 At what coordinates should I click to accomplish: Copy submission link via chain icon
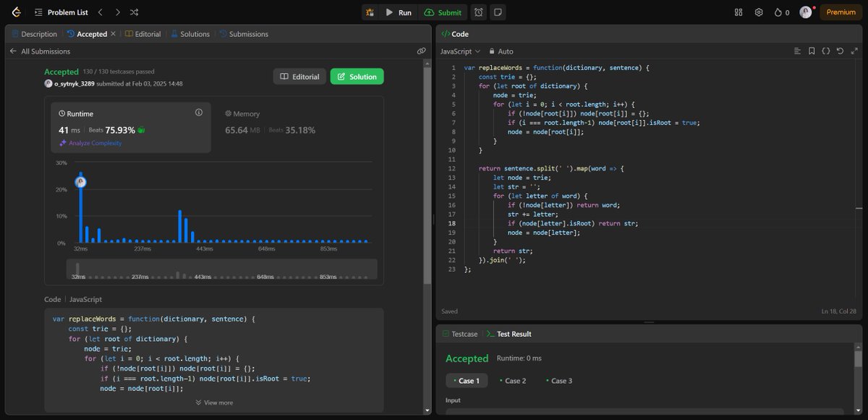421,51
